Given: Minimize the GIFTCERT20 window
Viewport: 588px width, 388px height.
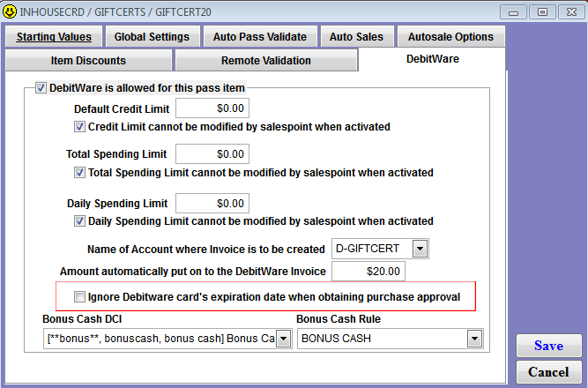Looking at the screenshot, I should [513, 12].
